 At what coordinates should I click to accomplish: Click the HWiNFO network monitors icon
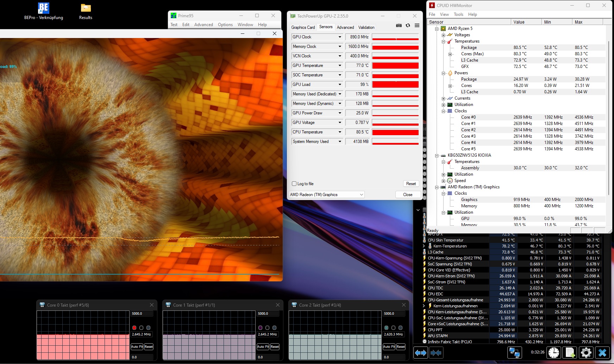click(514, 352)
